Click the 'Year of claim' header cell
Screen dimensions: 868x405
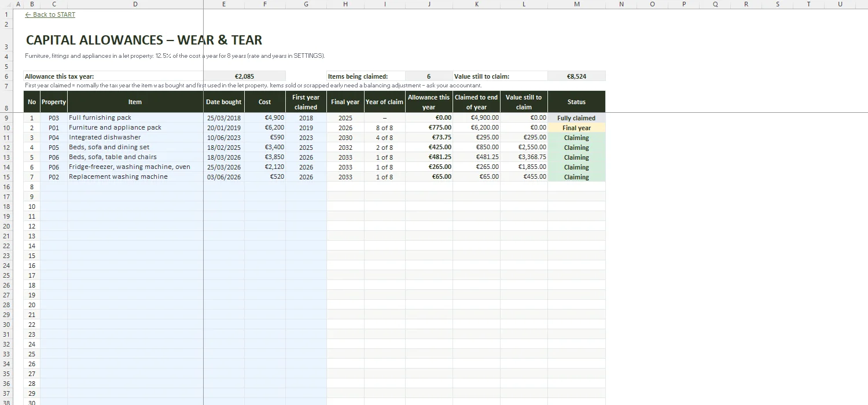pos(385,102)
